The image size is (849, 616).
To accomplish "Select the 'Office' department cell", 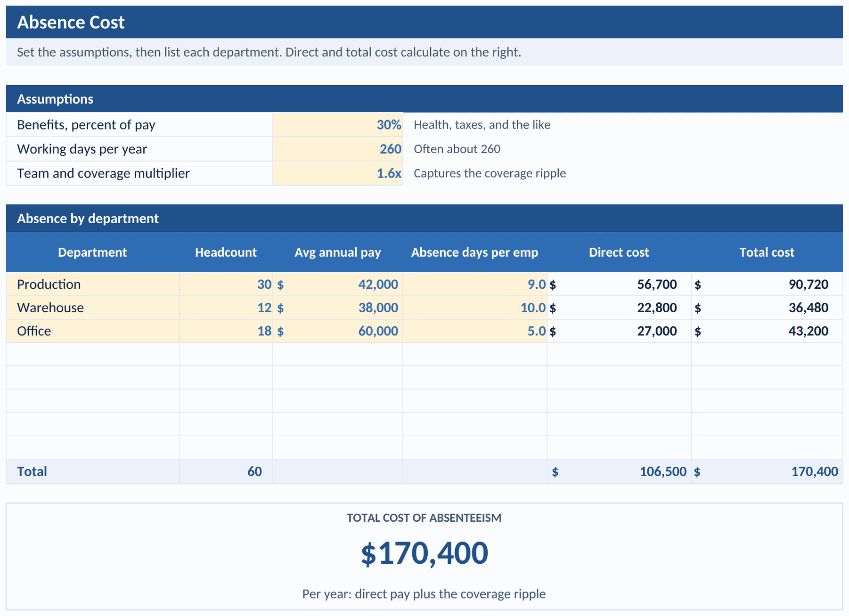I will 93,331.
